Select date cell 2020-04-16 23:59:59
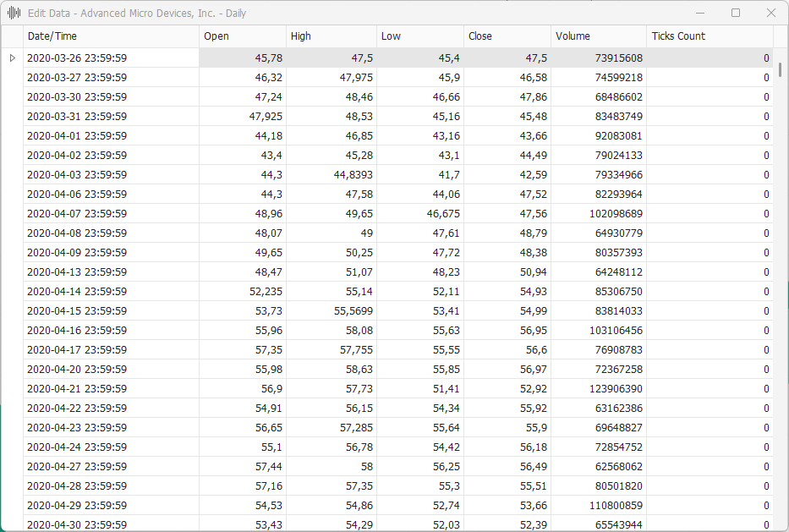This screenshot has height=532, width=789. (112, 331)
